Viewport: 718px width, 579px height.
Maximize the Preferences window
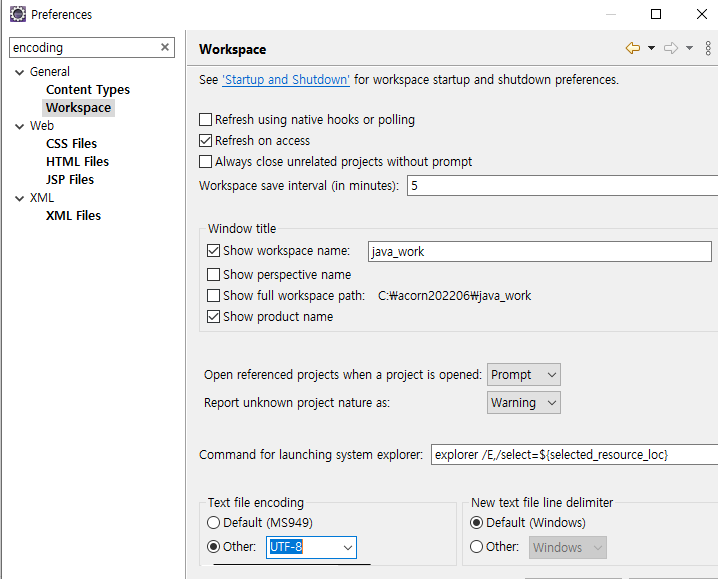pos(656,14)
